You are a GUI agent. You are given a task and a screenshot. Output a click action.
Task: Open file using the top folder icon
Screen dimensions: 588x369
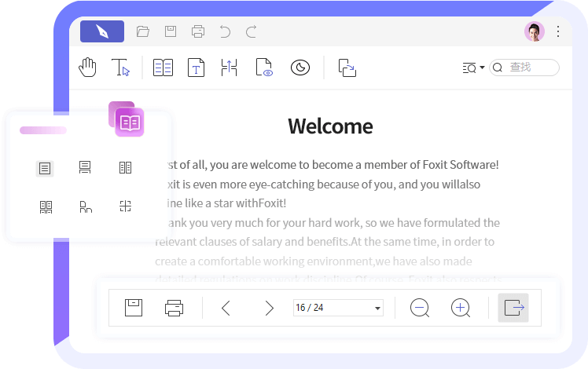[142, 31]
